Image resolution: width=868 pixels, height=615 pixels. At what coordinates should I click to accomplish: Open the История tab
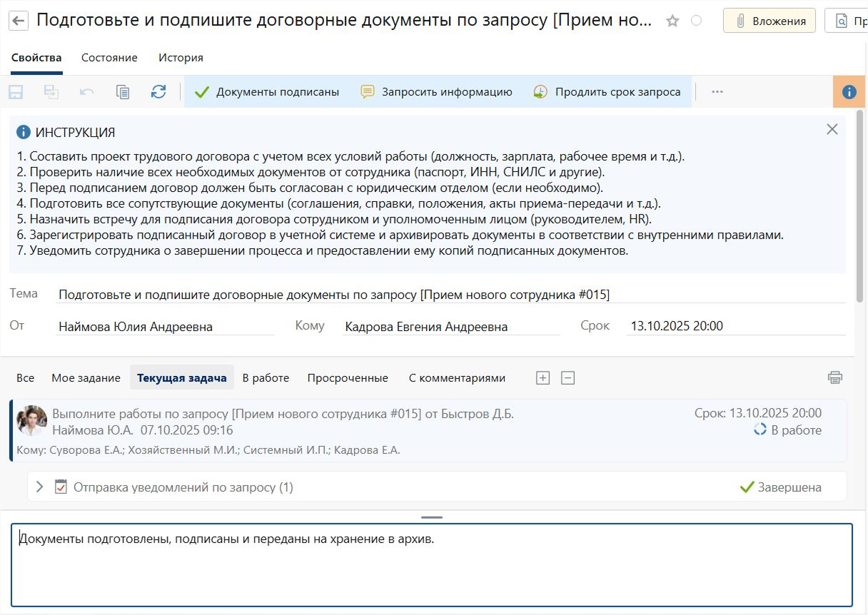click(x=181, y=58)
